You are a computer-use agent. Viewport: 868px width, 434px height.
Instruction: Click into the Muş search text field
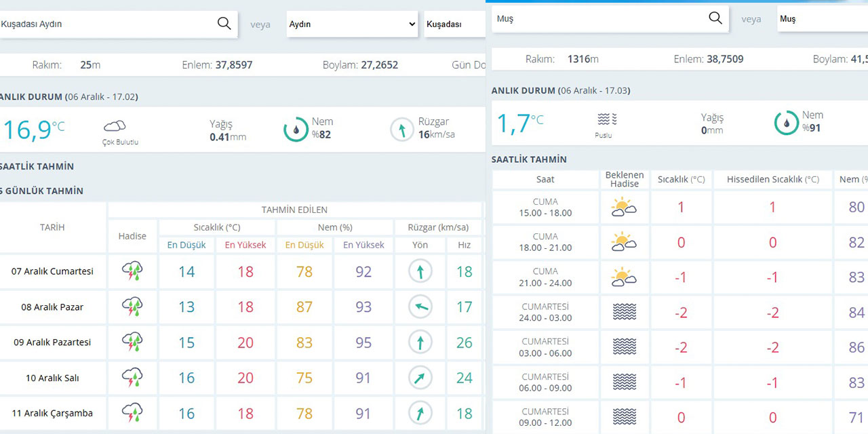click(597, 19)
